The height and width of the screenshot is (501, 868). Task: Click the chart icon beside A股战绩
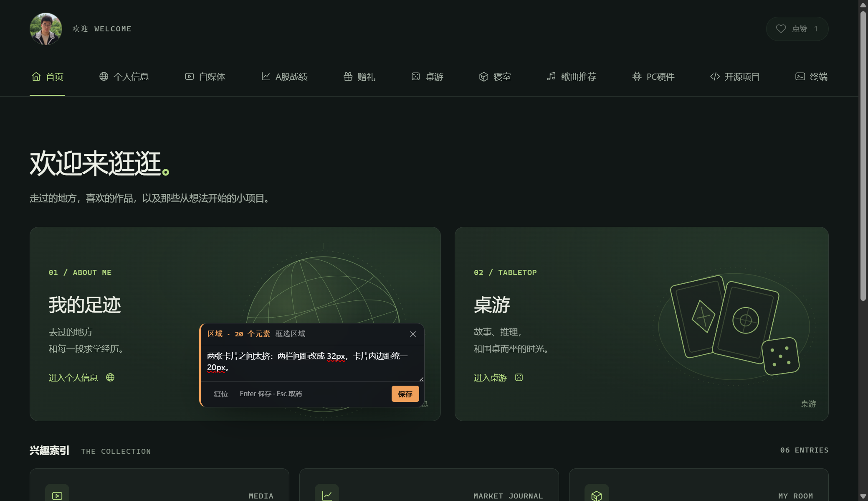(x=266, y=76)
